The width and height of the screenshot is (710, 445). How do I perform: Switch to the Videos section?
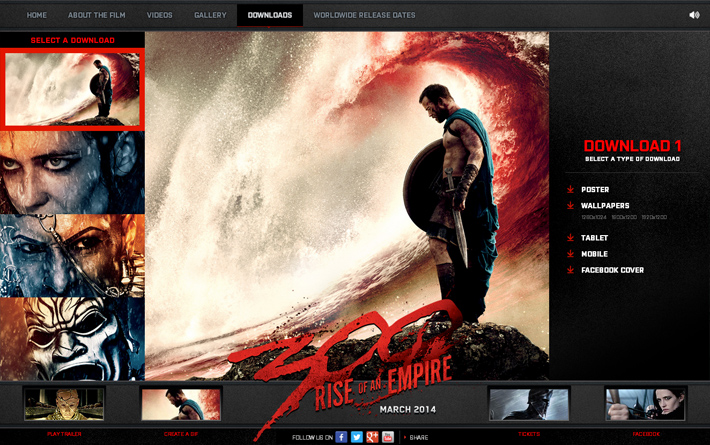coord(159,15)
